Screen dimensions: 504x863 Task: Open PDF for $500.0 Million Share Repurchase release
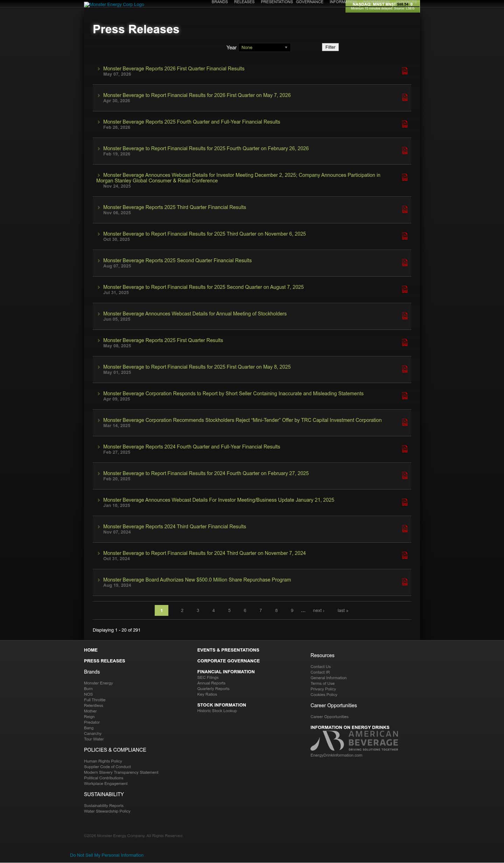pos(405,582)
